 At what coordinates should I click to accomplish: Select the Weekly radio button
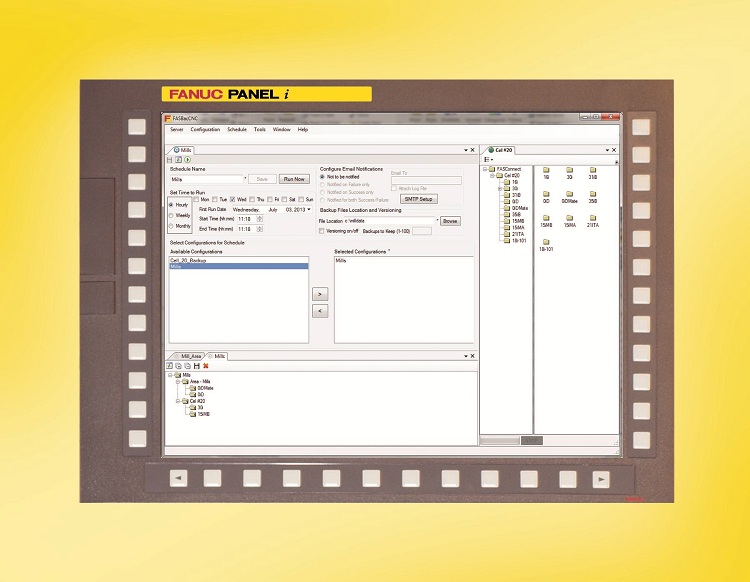pos(171,216)
